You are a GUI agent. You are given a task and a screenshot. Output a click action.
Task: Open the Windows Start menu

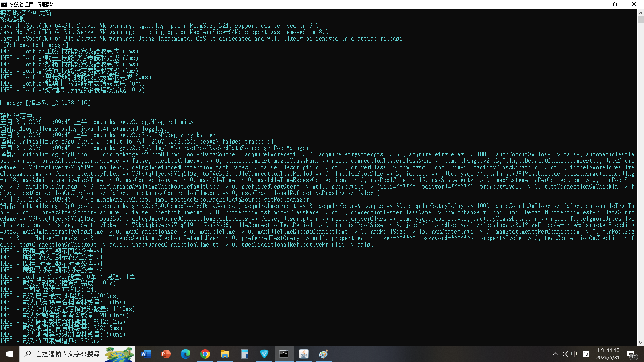click(10, 354)
